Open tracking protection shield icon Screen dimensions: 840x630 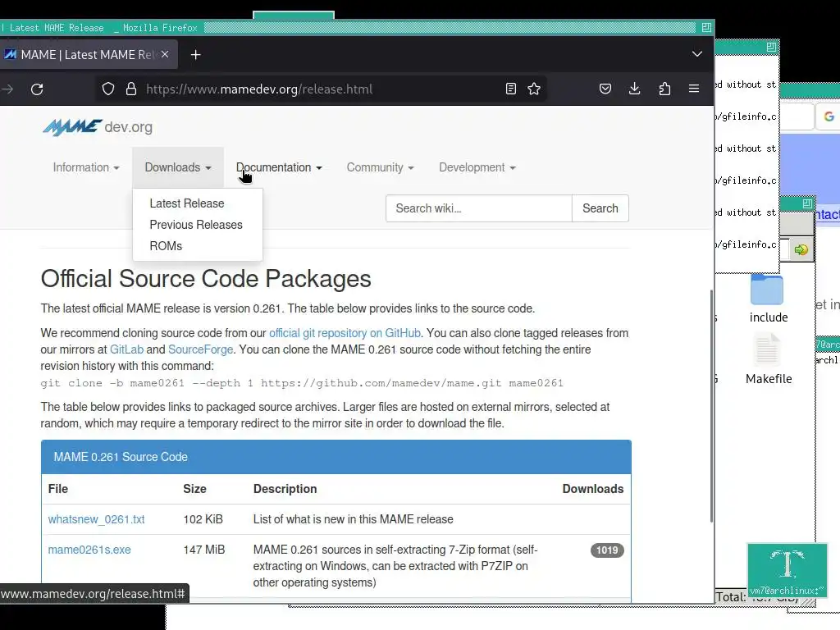[x=108, y=89]
